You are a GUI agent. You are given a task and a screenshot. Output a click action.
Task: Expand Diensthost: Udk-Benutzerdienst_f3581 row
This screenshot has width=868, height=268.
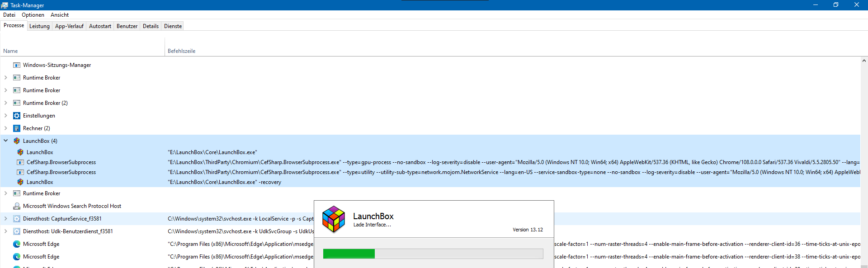[x=5, y=231]
